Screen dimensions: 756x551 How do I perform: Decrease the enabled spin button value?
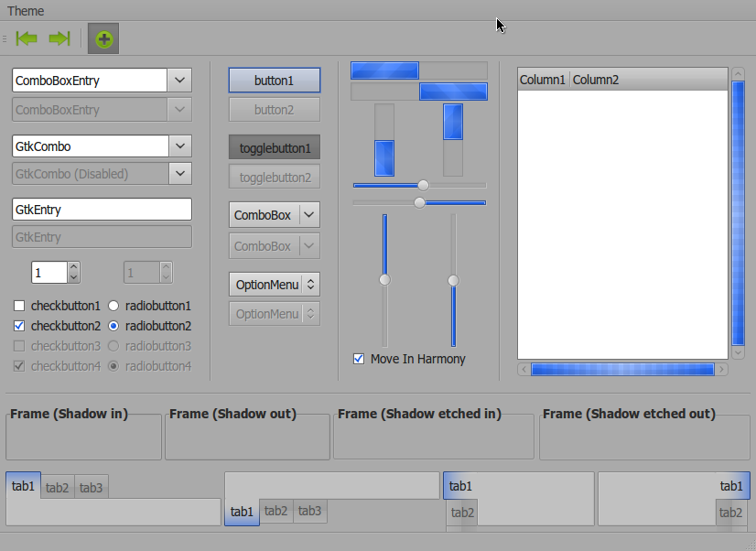pyautogui.click(x=74, y=277)
